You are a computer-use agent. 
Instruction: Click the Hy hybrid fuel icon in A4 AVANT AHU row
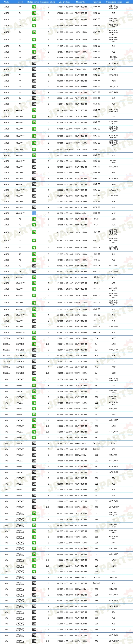point(34,213)
